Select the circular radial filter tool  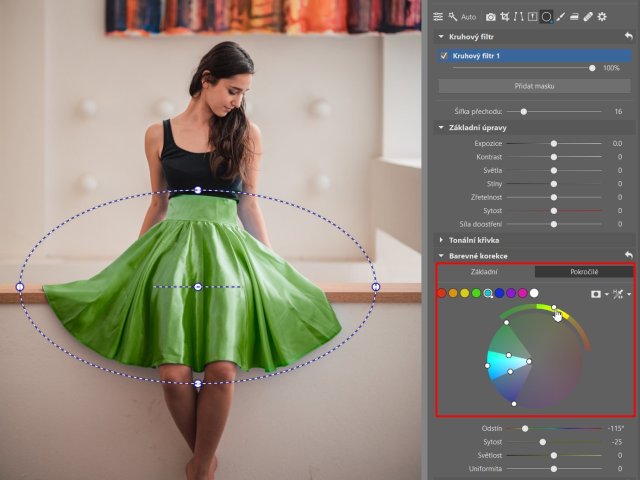coord(547,17)
